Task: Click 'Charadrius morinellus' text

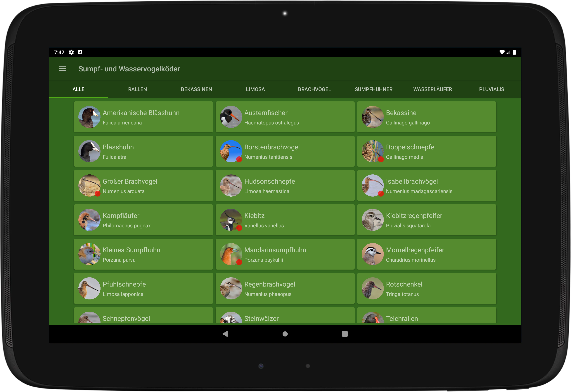Action: tap(411, 260)
